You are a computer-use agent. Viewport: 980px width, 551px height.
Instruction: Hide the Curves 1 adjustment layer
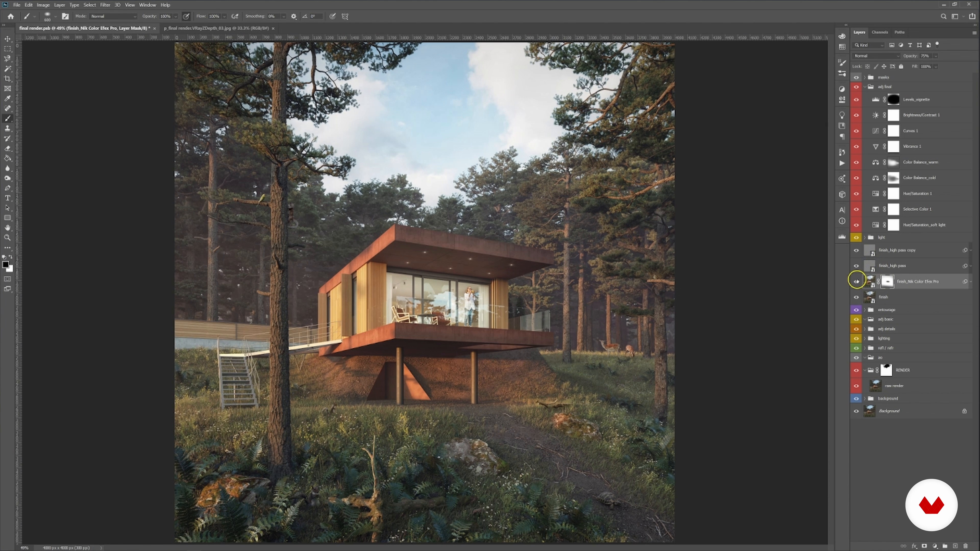coord(856,131)
